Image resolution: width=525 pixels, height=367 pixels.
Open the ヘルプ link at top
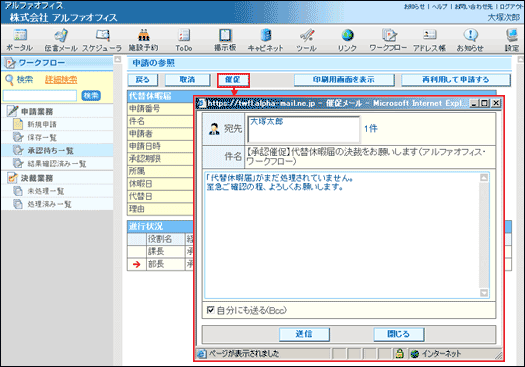440,6
